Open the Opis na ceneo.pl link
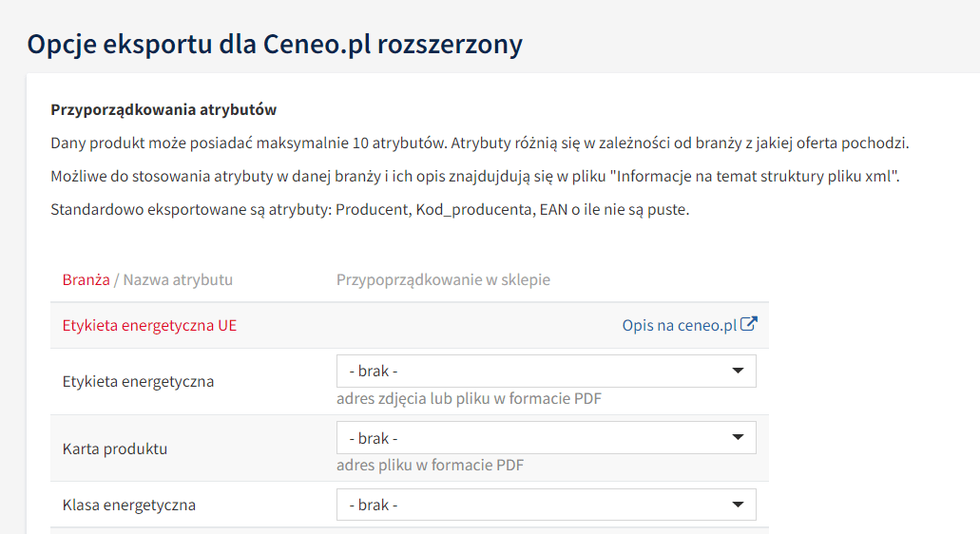 679,325
